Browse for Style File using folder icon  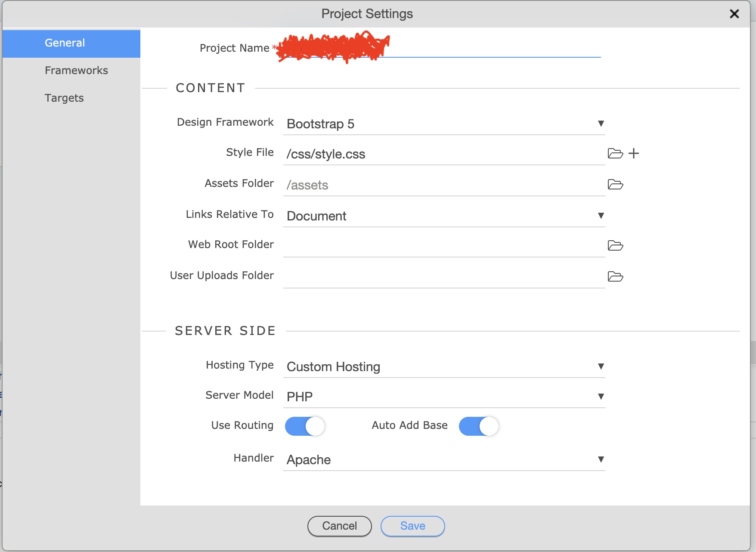(x=615, y=153)
